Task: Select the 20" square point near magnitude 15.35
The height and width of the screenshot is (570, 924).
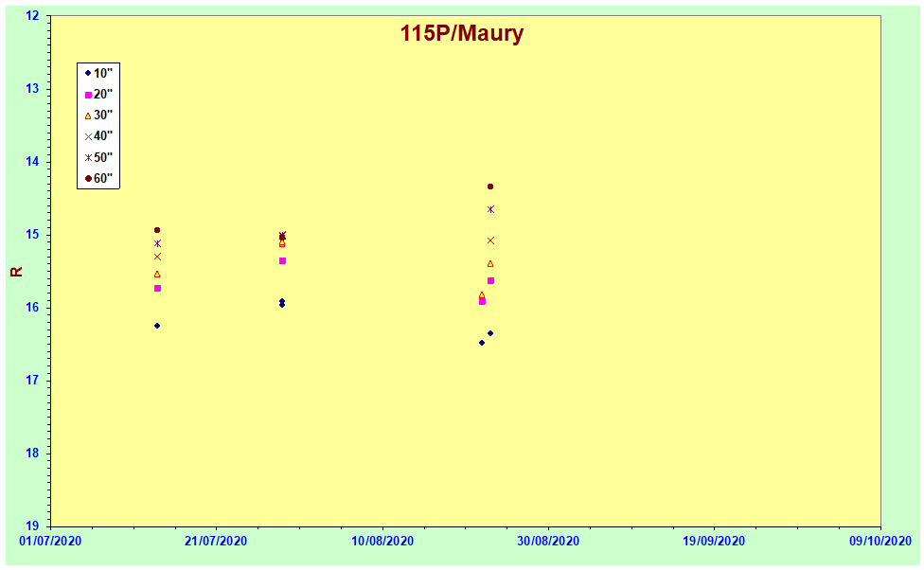Action: pos(282,260)
